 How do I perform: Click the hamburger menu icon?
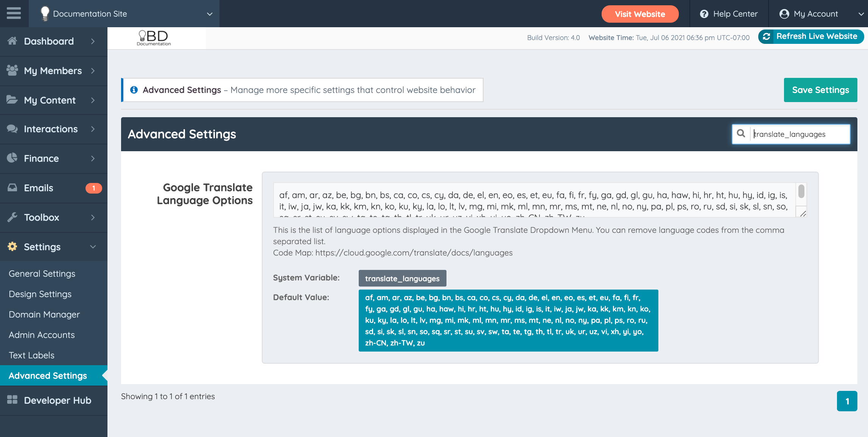(14, 13)
